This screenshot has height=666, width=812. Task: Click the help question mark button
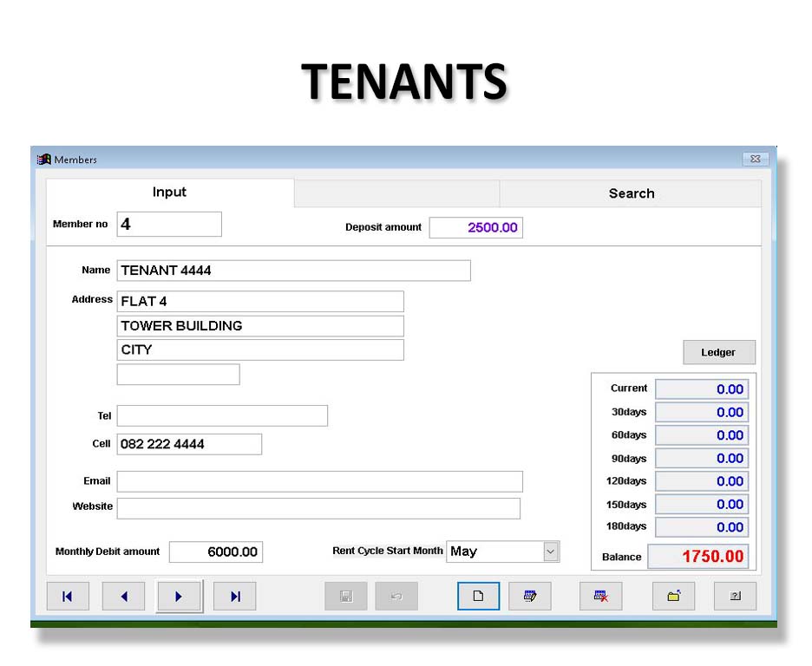click(x=735, y=596)
